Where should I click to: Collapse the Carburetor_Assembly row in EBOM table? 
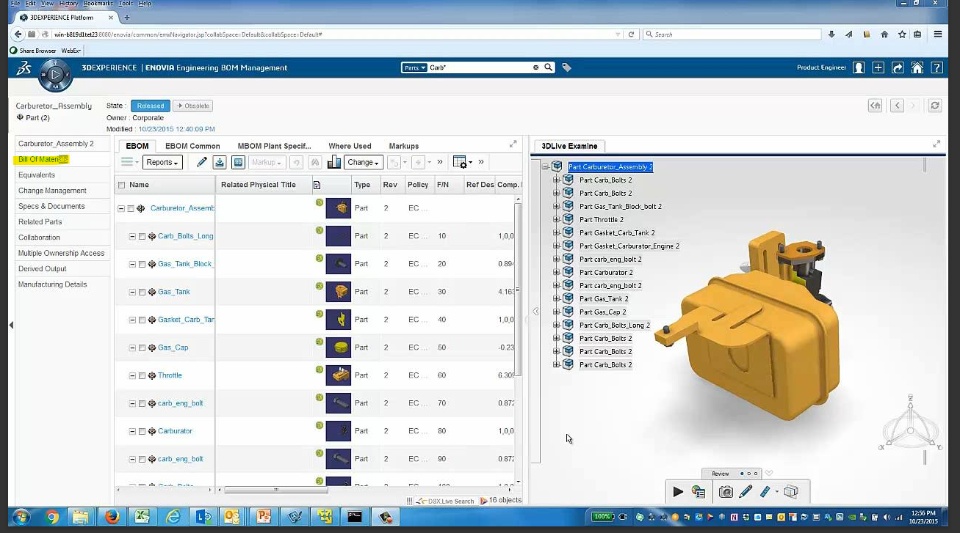pos(121,209)
